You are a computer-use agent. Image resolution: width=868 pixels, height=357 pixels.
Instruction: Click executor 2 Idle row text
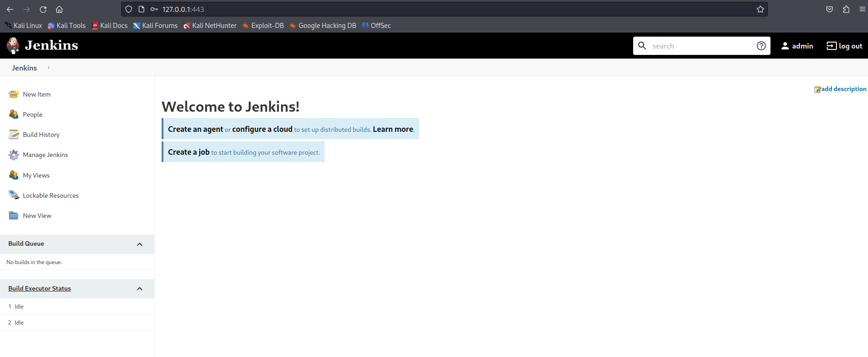(x=19, y=323)
